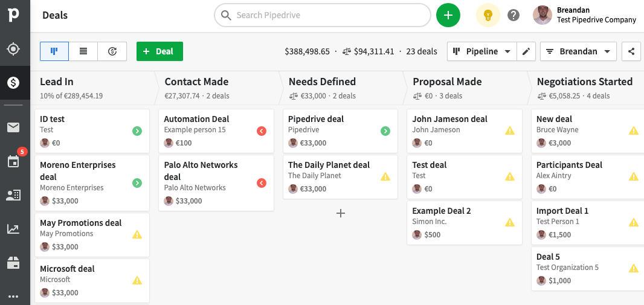The width and height of the screenshot is (644, 305).
Task: Open Products box icon in sidebar
Action: coord(13,263)
